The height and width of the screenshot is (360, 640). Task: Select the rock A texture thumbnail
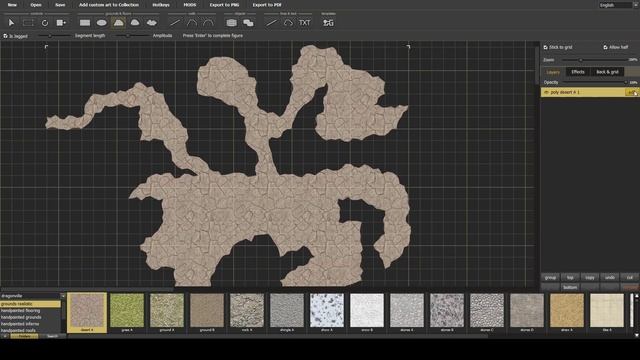pyautogui.click(x=247, y=311)
